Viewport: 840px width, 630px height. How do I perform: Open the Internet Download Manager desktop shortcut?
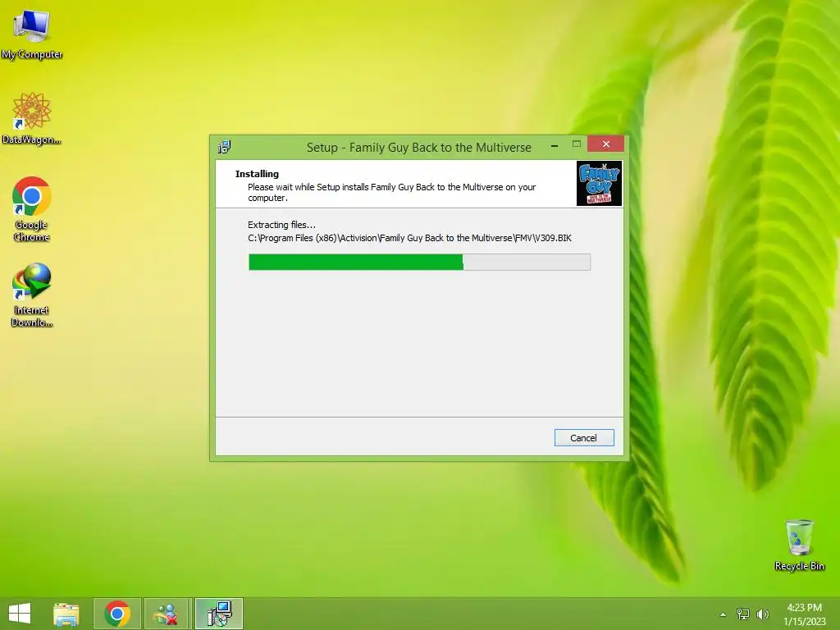[32, 294]
